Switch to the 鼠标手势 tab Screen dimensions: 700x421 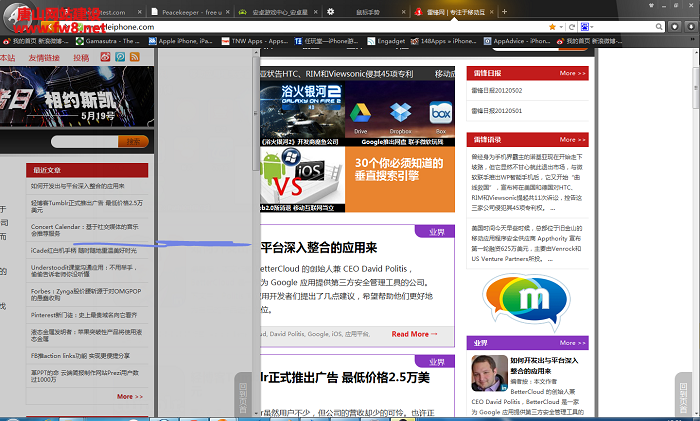[365, 12]
